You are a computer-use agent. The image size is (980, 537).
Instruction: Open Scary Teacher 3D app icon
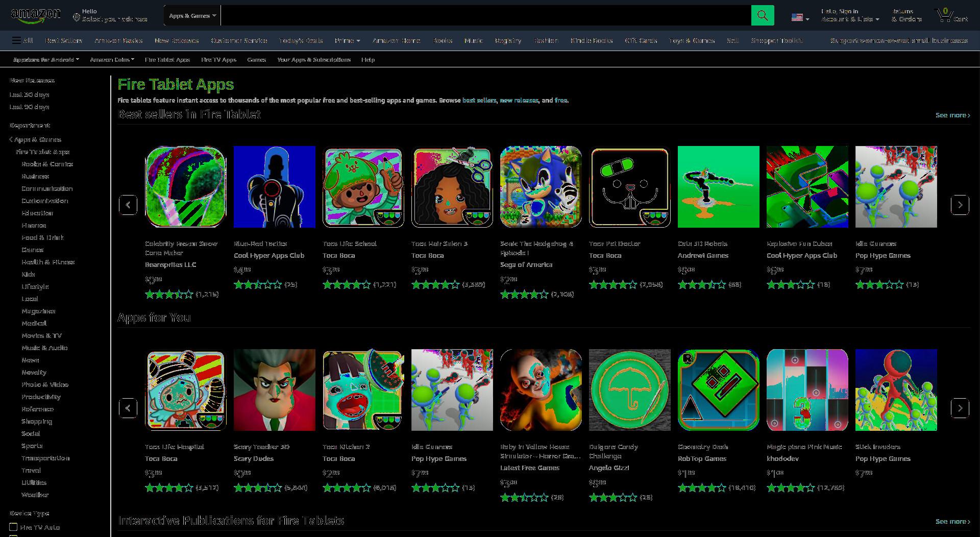coord(274,390)
